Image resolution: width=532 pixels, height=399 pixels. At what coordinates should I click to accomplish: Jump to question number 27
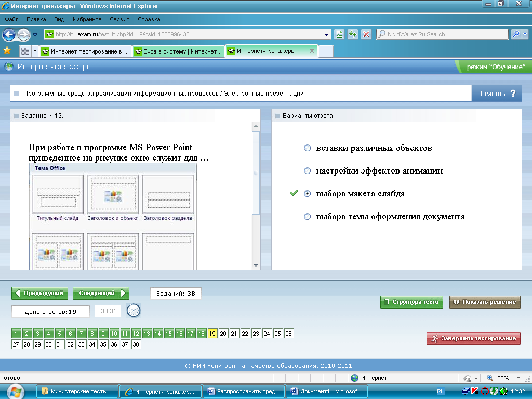coord(16,344)
